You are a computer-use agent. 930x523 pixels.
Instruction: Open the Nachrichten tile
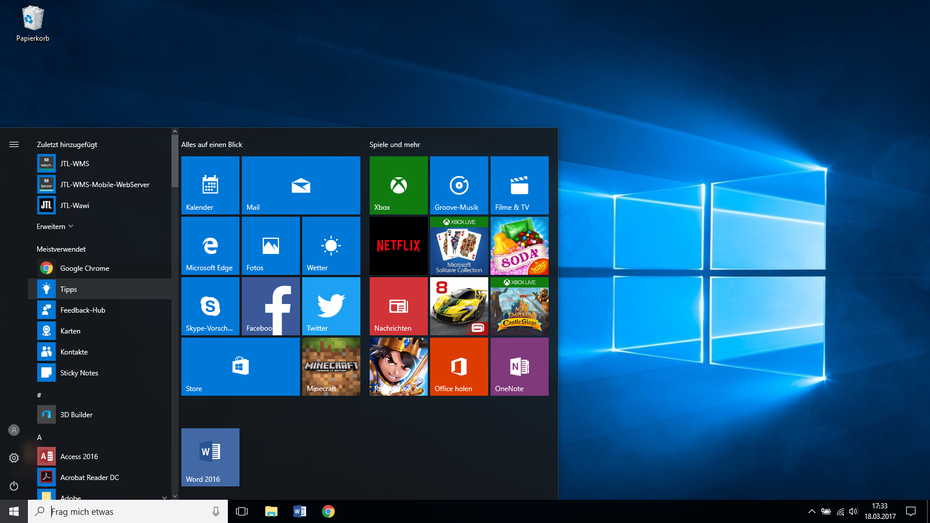(x=399, y=306)
